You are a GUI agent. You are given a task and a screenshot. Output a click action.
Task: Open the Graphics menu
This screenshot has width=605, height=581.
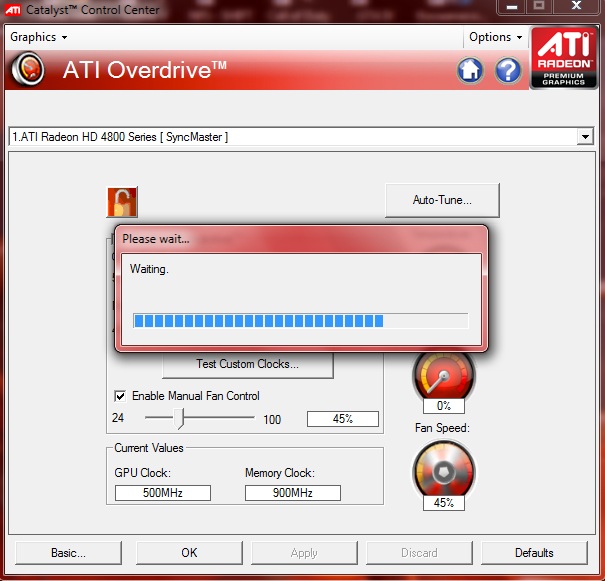pyautogui.click(x=38, y=37)
